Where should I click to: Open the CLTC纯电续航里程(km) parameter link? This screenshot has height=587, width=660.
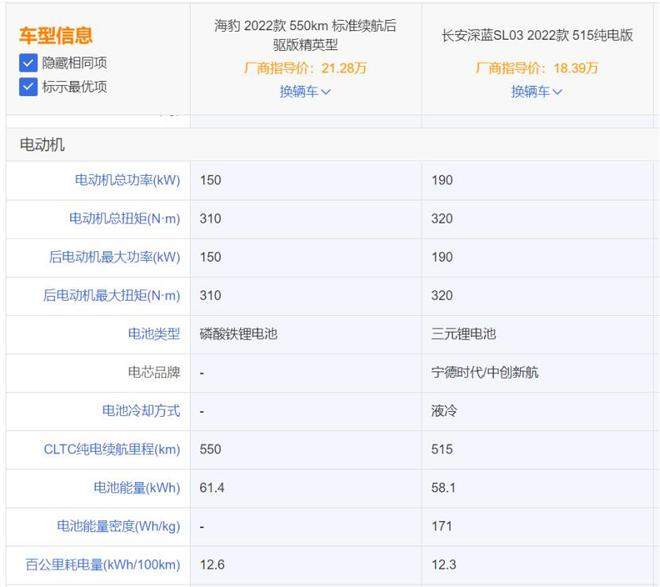112,449
